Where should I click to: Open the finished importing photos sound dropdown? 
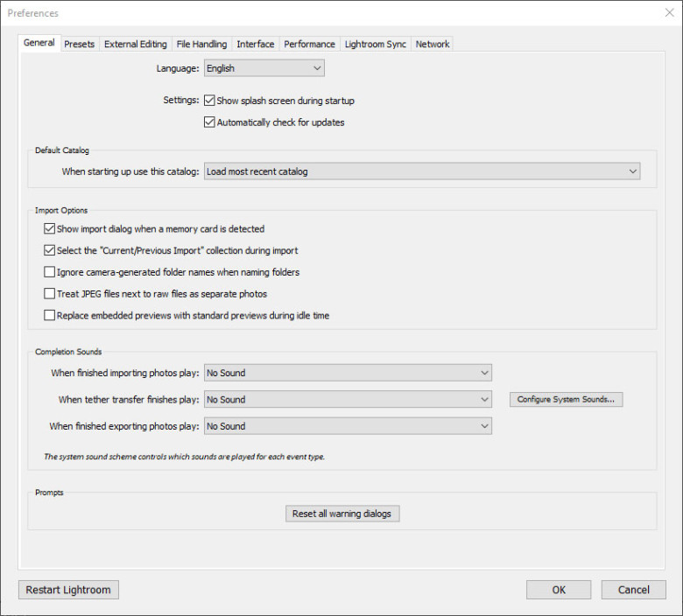pos(348,373)
